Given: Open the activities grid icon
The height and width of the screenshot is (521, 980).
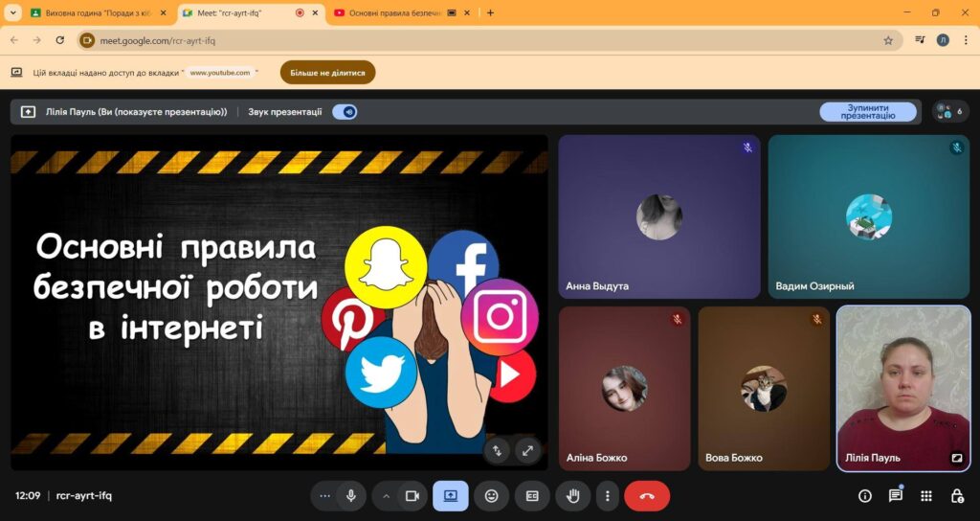Looking at the screenshot, I should [926, 496].
